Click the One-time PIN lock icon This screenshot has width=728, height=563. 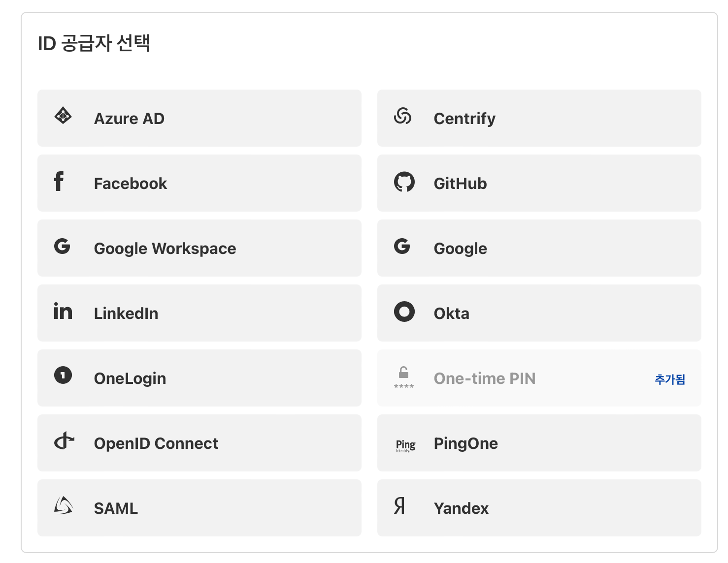click(404, 377)
